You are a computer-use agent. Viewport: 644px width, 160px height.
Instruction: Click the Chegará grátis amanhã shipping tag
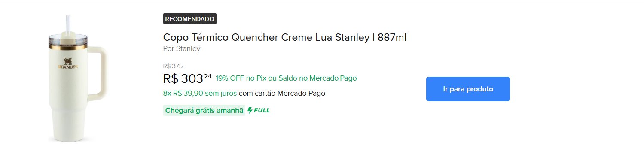[204, 110]
